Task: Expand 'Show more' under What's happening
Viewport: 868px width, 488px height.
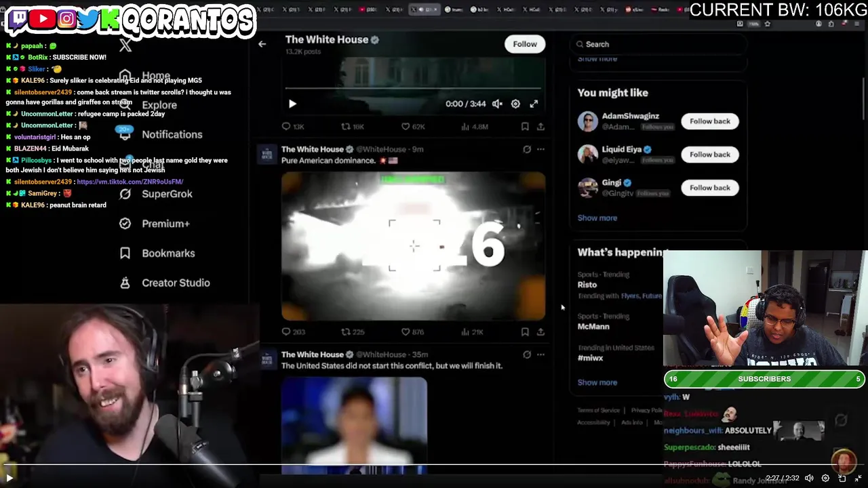Action: pyautogui.click(x=597, y=382)
